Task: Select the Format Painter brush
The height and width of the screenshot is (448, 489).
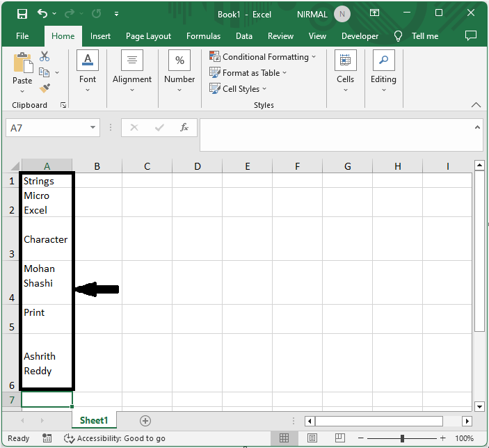Action: (45, 88)
